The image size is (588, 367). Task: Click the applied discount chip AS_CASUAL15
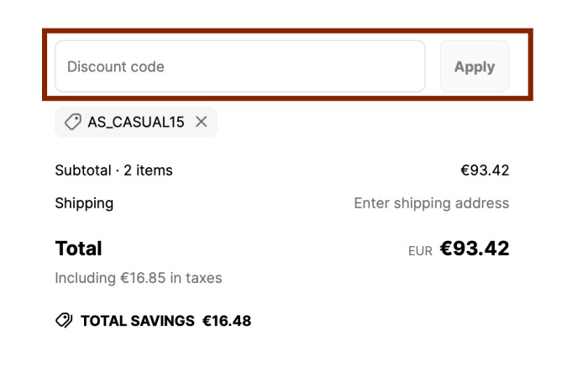click(135, 122)
